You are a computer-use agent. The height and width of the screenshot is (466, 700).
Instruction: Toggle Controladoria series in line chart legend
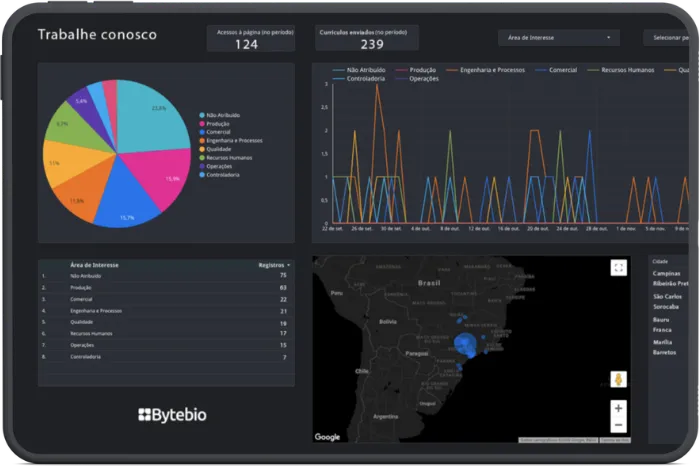coord(359,79)
